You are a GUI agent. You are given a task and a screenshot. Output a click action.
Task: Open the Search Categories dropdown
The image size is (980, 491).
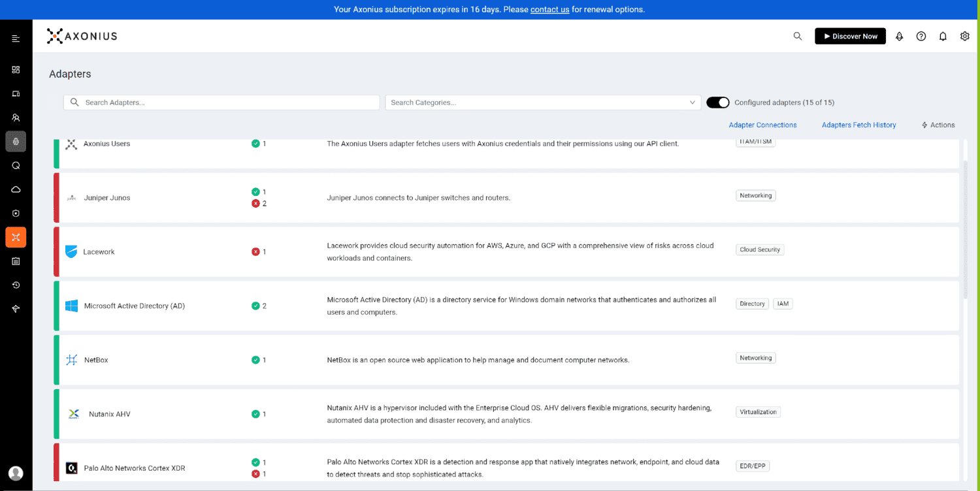543,103
